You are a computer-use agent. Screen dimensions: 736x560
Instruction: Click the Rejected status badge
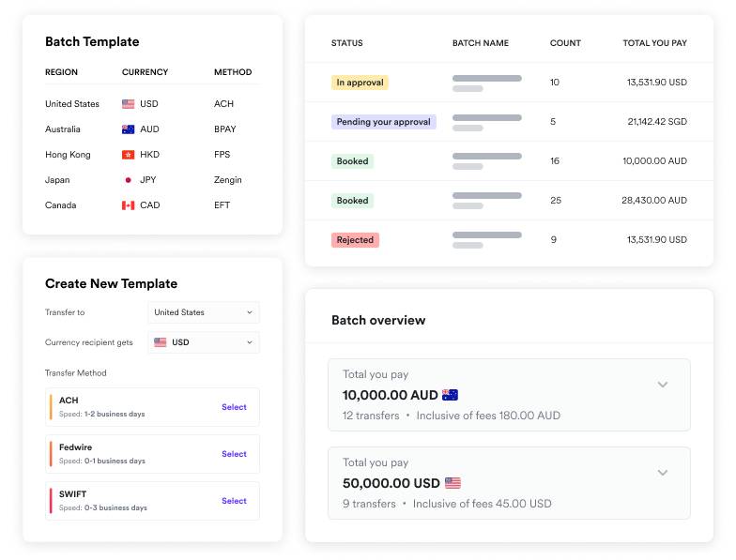pos(355,240)
